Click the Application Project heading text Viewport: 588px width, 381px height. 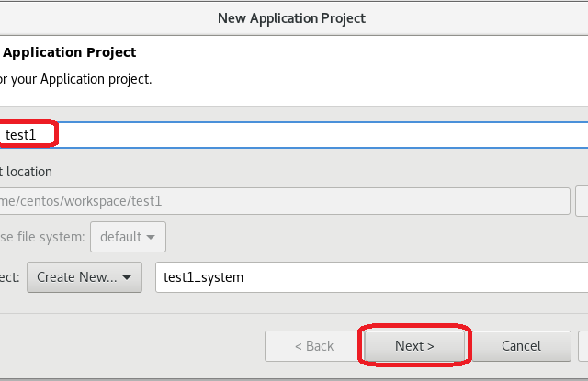point(70,52)
